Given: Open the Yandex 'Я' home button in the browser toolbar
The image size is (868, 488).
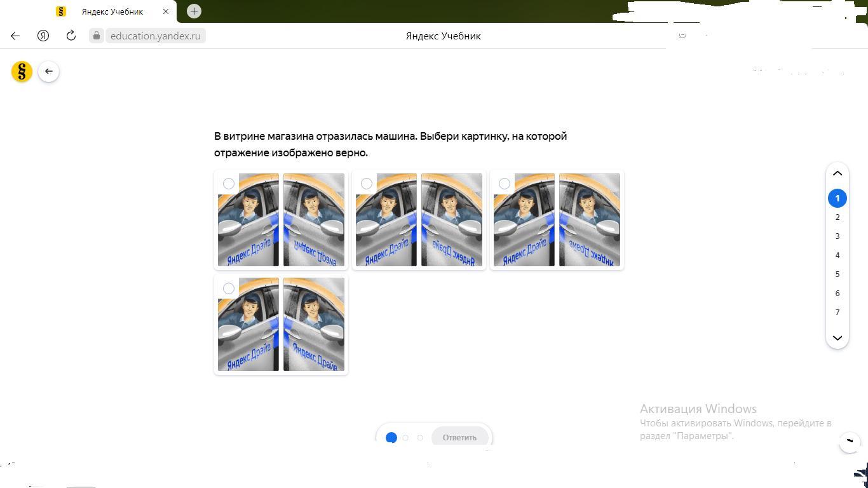Looking at the screenshot, I should click(43, 36).
